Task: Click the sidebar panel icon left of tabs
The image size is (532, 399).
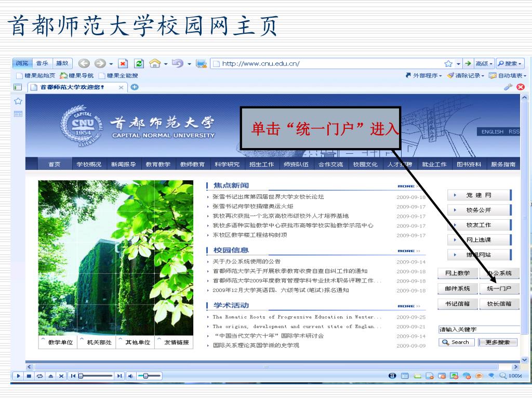Action: (18, 87)
